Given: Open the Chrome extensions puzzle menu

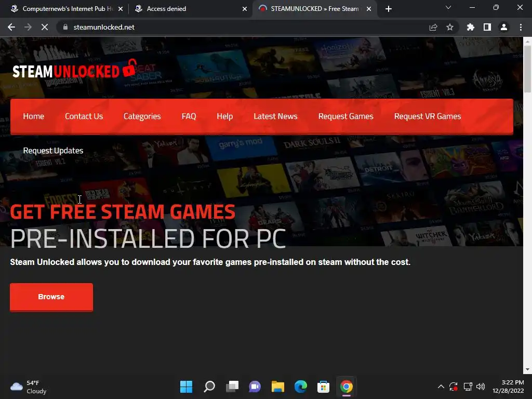Looking at the screenshot, I should (471, 27).
